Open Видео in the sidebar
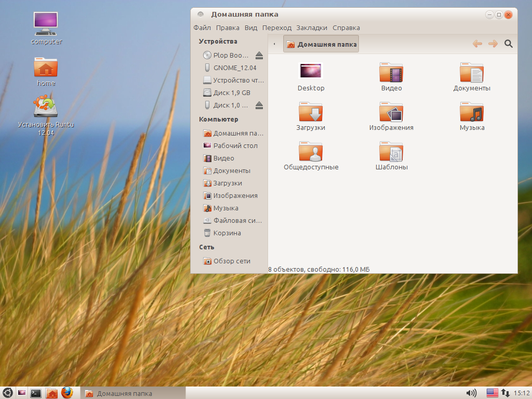This screenshot has height=399, width=532. pos(219,158)
